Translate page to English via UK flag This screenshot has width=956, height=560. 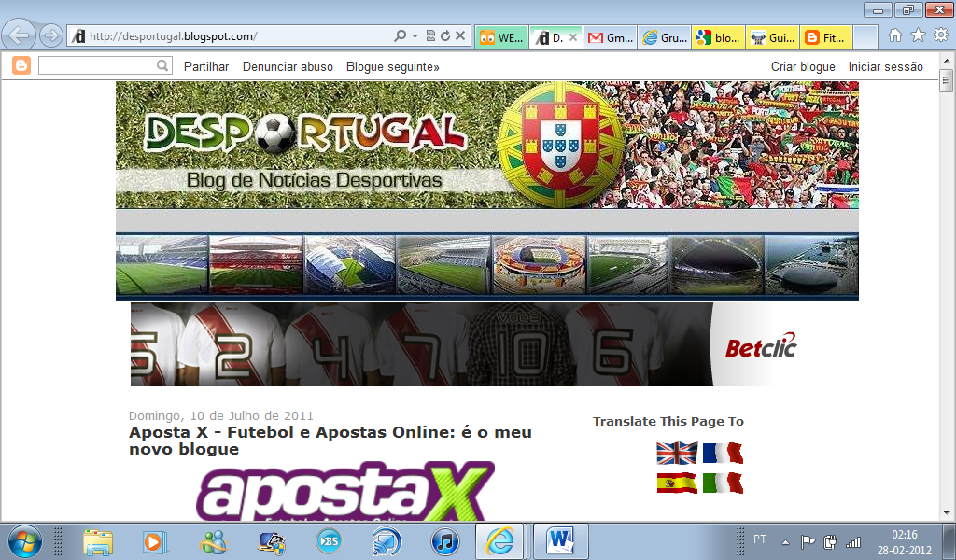677,454
